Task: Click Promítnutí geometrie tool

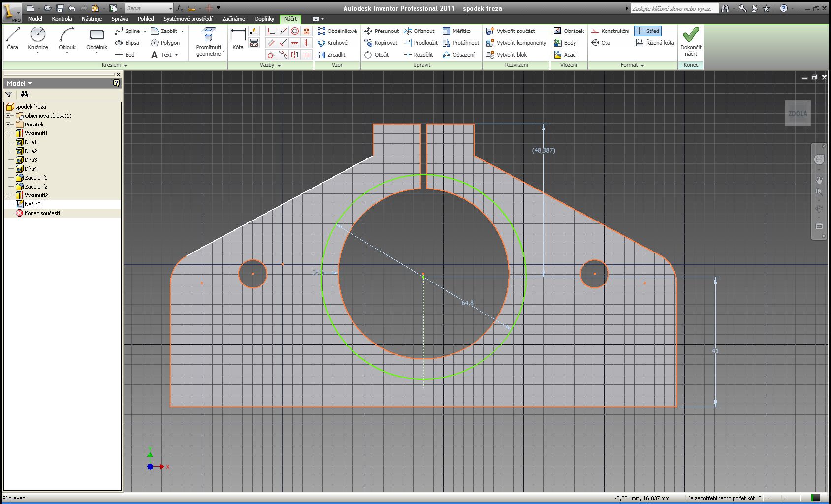Action: [208, 41]
